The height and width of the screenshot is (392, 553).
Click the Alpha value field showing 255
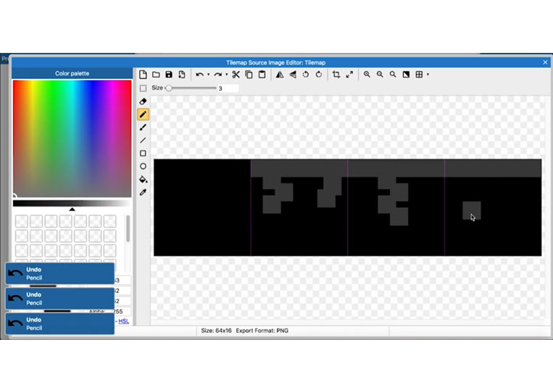pos(122,312)
